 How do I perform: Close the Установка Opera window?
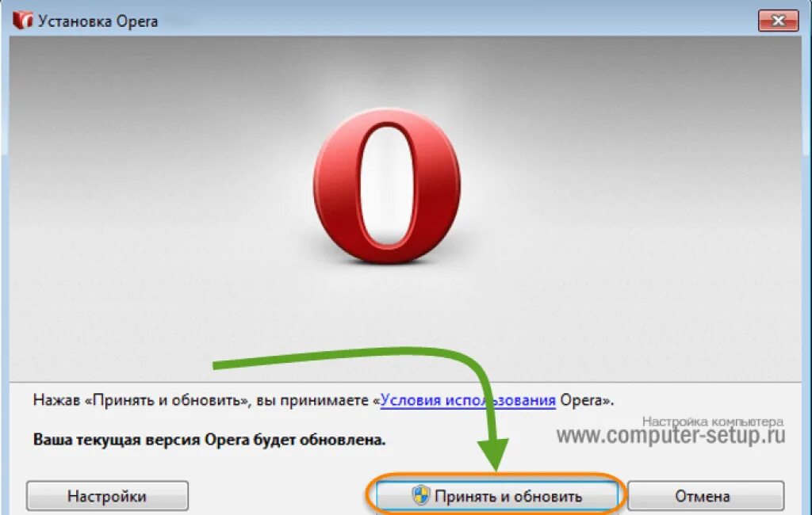(778, 21)
